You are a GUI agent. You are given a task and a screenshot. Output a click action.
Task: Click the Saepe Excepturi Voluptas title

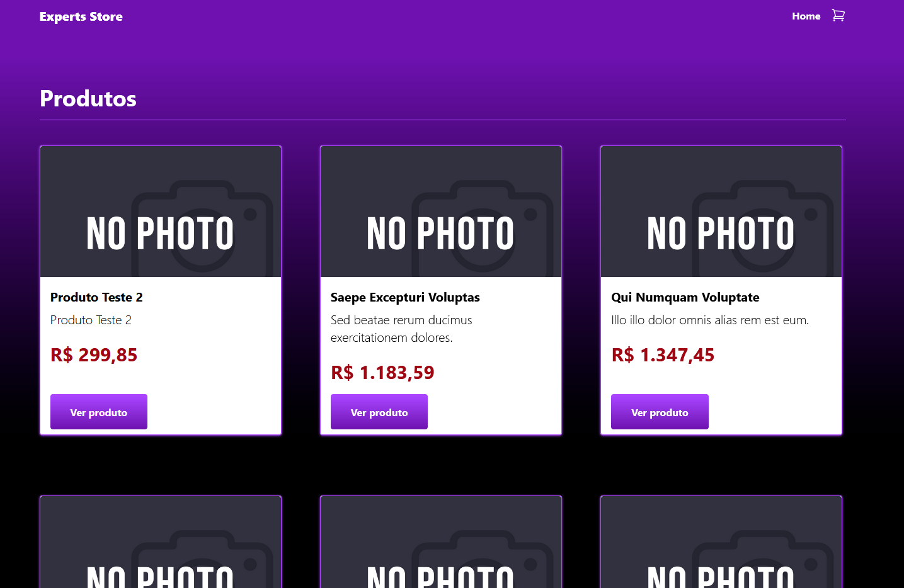pos(405,297)
